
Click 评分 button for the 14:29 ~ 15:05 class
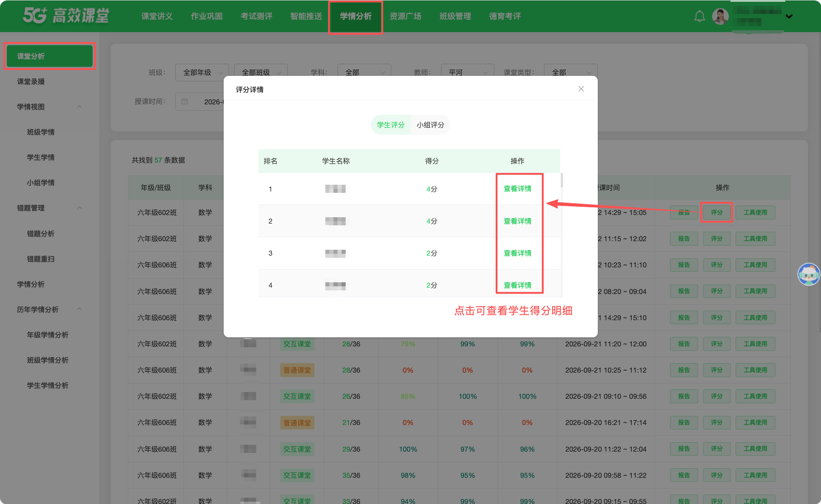[717, 212]
